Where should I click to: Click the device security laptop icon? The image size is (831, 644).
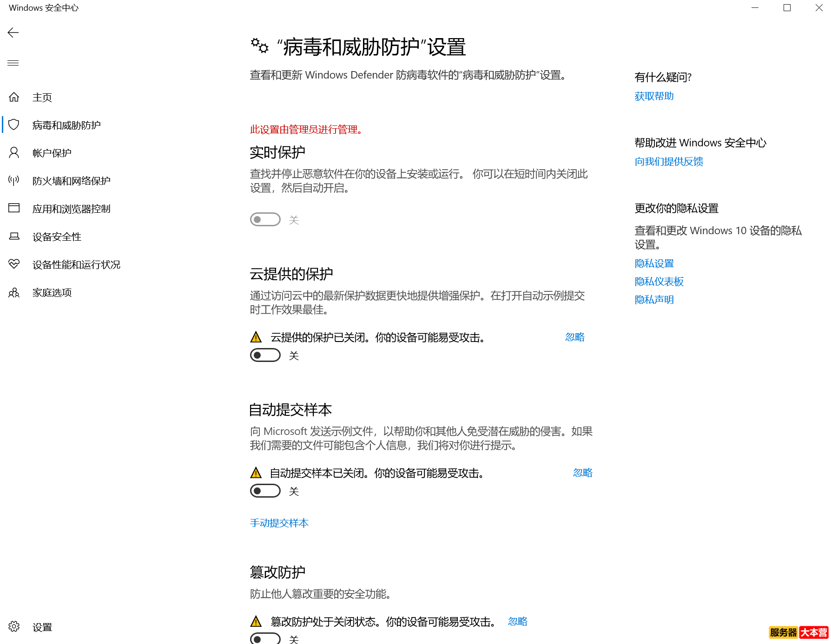click(14, 237)
